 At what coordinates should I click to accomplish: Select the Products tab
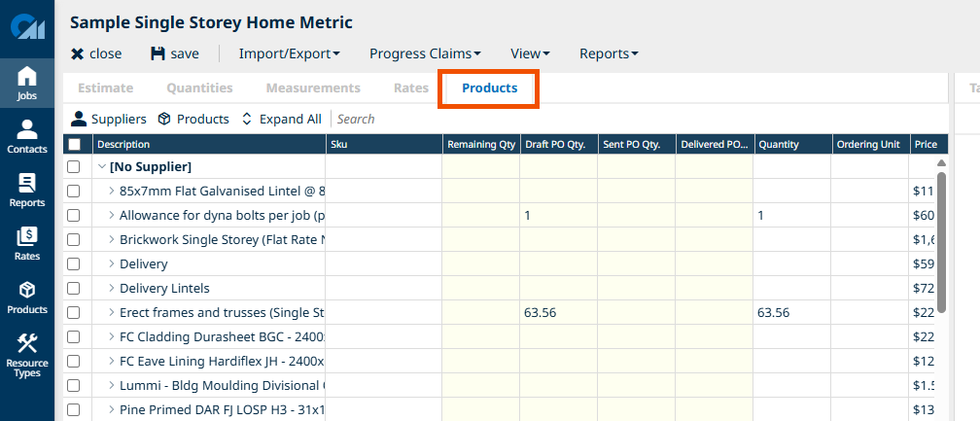pyautogui.click(x=489, y=88)
